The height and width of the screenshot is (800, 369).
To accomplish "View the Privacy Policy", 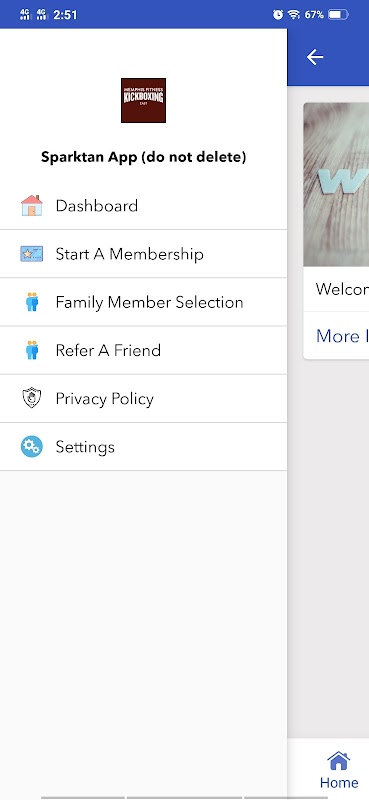I will pyautogui.click(x=143, y=398).
